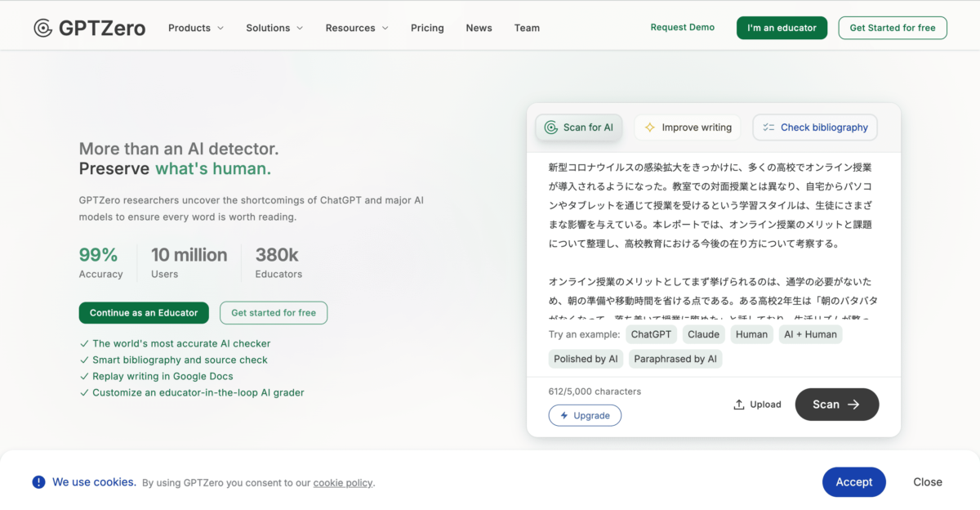Click the cookie notice info icon

click(x=38, y=482)
